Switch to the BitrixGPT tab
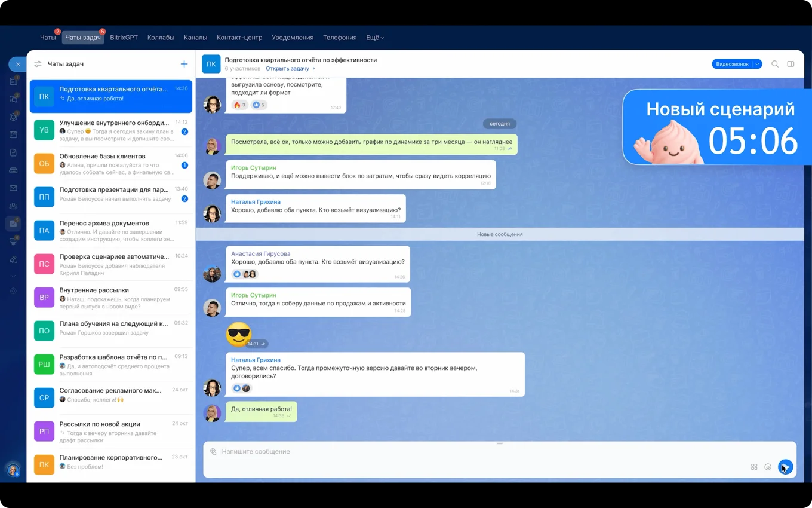The height and width of the screenshot is (508, 812). click(x=124, y=38)
